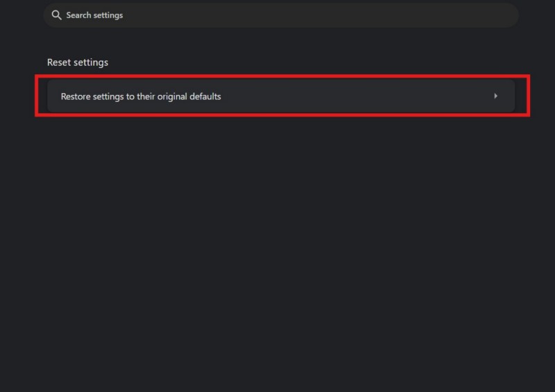Tap the magnifier at the search bar's left

(x=57, y=15)
